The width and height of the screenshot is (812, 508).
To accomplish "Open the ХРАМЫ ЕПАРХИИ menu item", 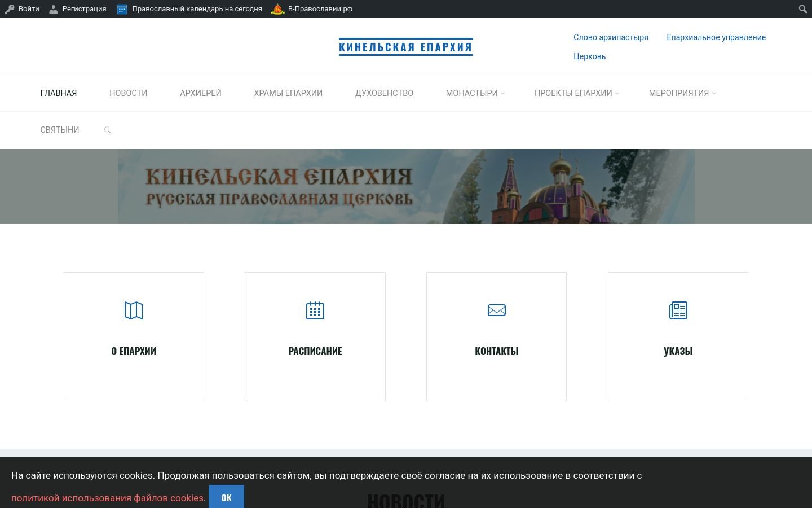I will pyautogui.click(x=288, y=93).
